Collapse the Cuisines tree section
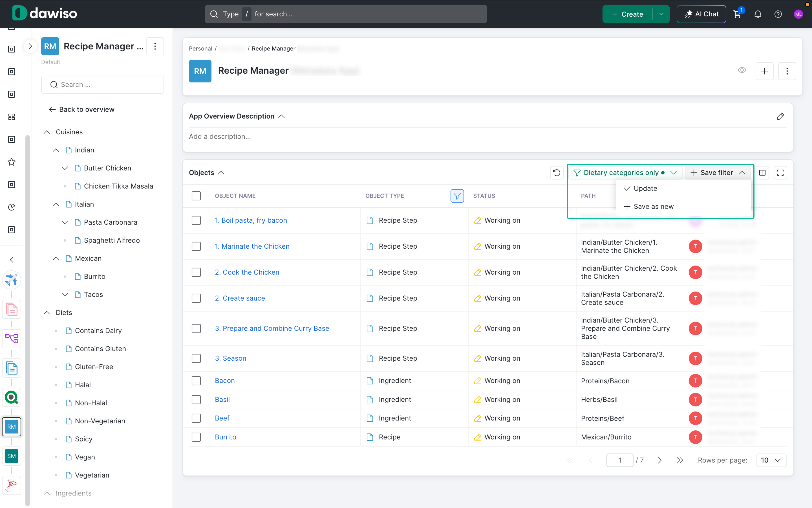Image resolution: width=812 pixels, height=508 pixels. click(47, 132)
